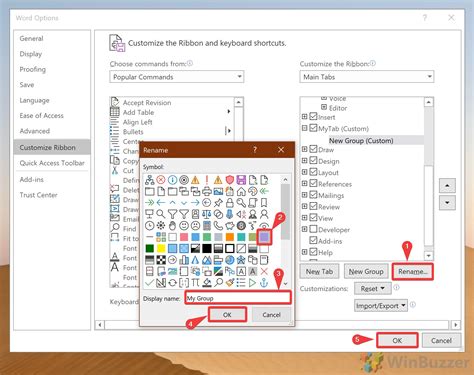474x375 pixels.
Task: Enable the Developer tab checkbox
Action: (x=313, y=229)
